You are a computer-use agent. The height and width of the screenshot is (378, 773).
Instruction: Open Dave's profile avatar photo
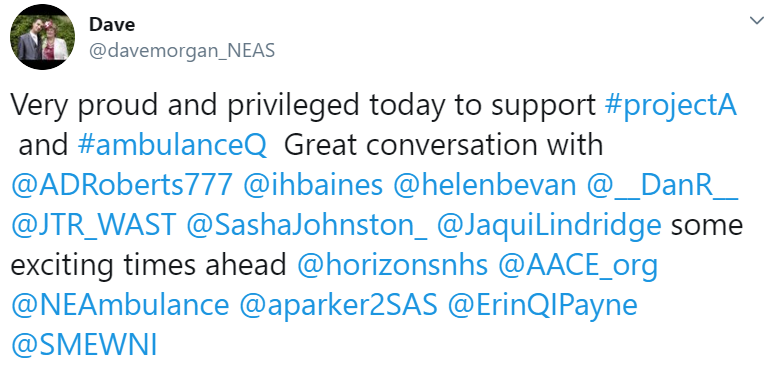42,38
